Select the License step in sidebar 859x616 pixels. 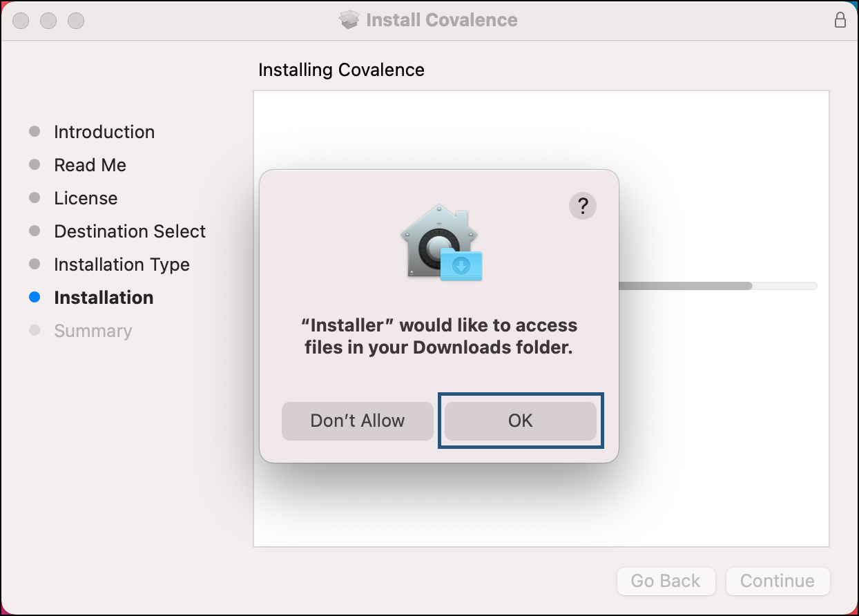tap(85, 198)
